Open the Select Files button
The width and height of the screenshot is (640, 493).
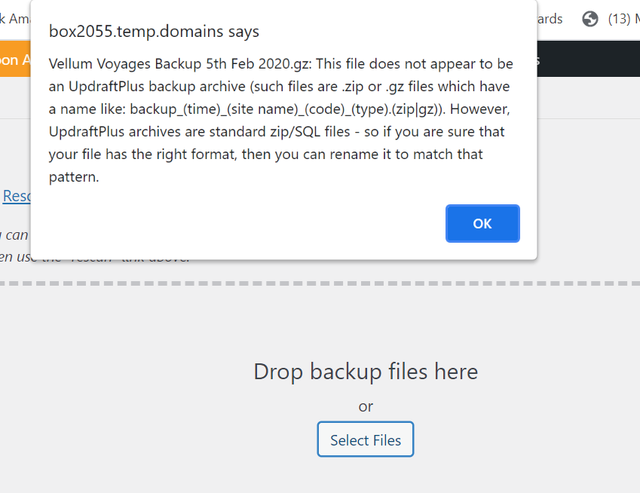point(365,440)
